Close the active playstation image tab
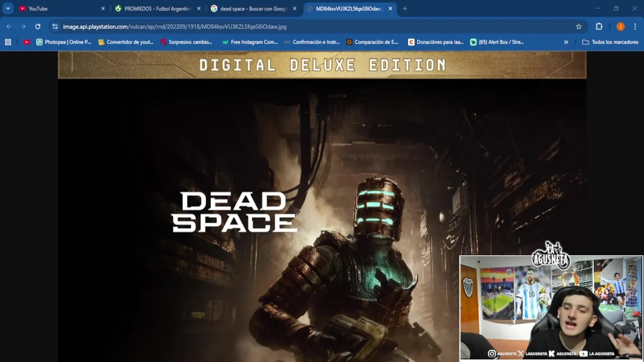Image resolution: width=644 pixels, height=362 pixels. pos(390,9)
